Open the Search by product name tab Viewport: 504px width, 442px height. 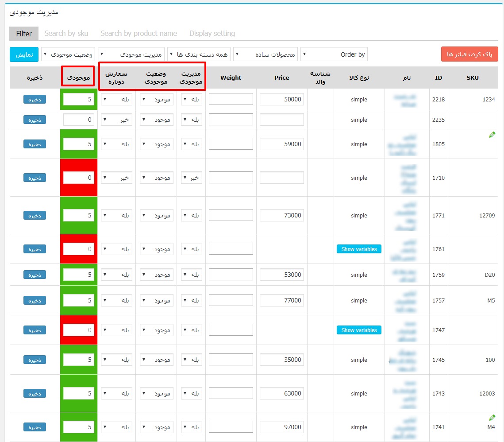(139, 33)
